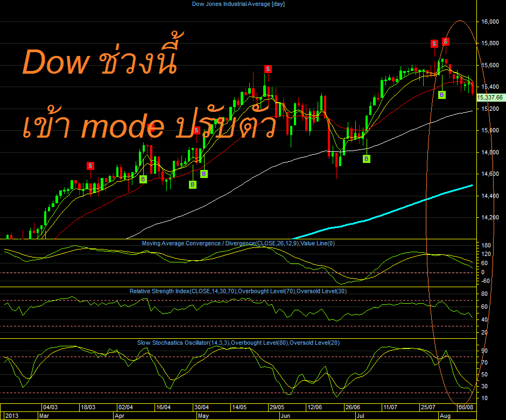The image size is (506, 420).
Task: Click the sell marker above mid-March candles
Action: tap(90, 166)
